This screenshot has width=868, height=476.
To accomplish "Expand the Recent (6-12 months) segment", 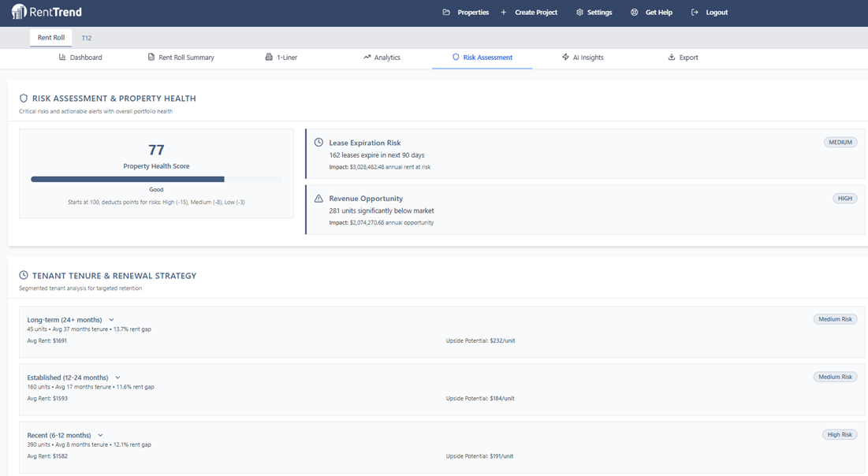I will [x=100, y=434].
